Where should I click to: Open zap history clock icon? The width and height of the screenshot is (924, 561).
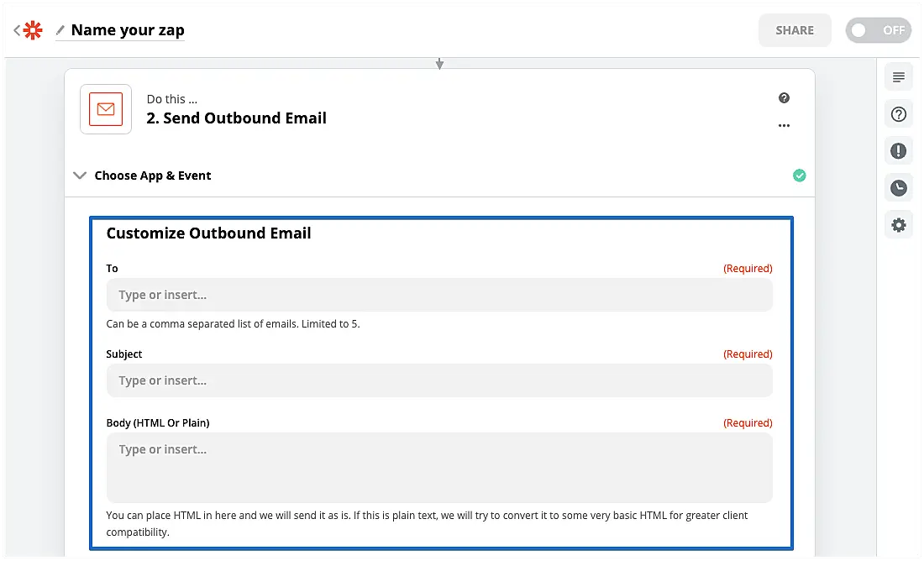(x=898, y=188)
